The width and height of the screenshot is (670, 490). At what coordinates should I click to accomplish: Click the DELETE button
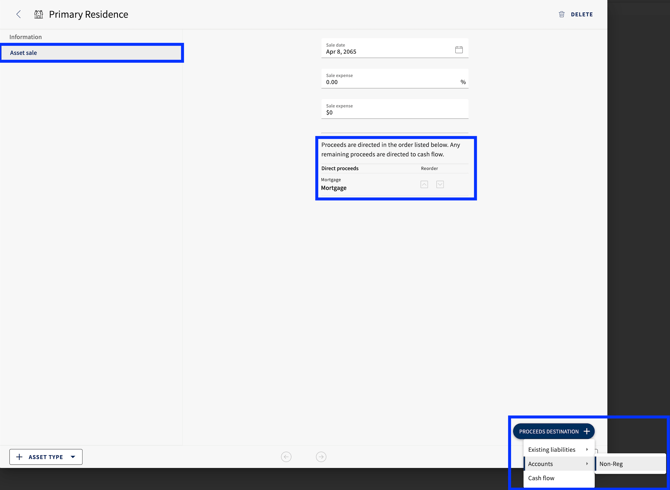pos(576,15)
